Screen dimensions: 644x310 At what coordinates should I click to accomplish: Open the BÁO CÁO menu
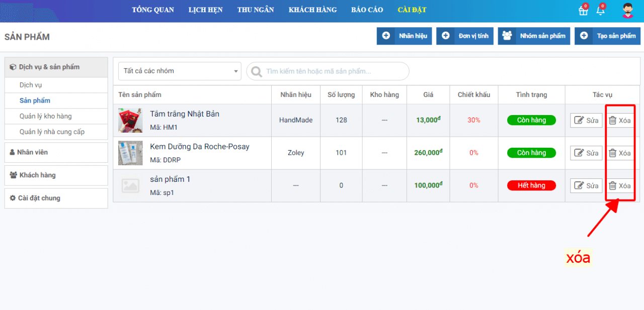pos(367,10)
